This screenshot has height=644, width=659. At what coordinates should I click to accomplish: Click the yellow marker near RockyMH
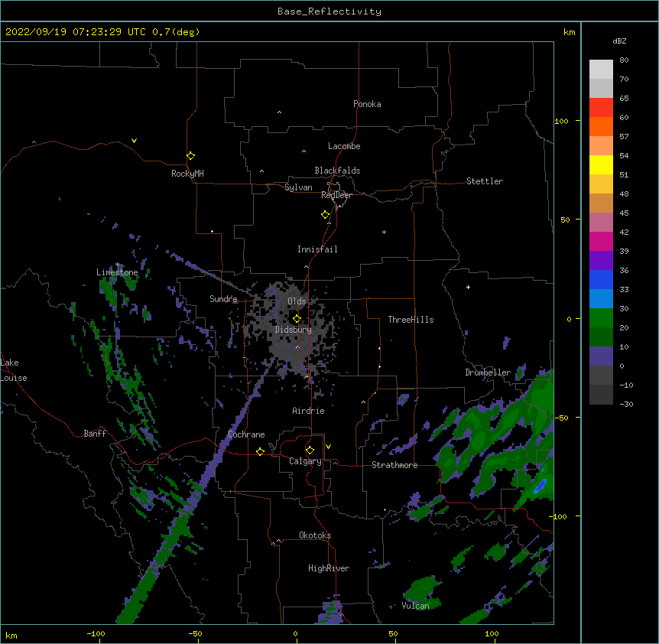tap(190, 156)
